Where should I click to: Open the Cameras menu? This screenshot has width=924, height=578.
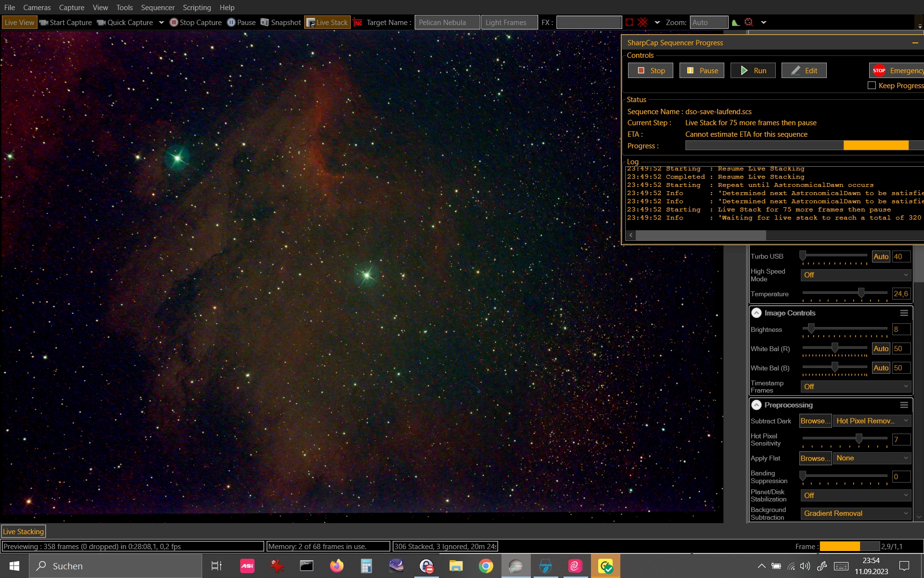(37, 8)
